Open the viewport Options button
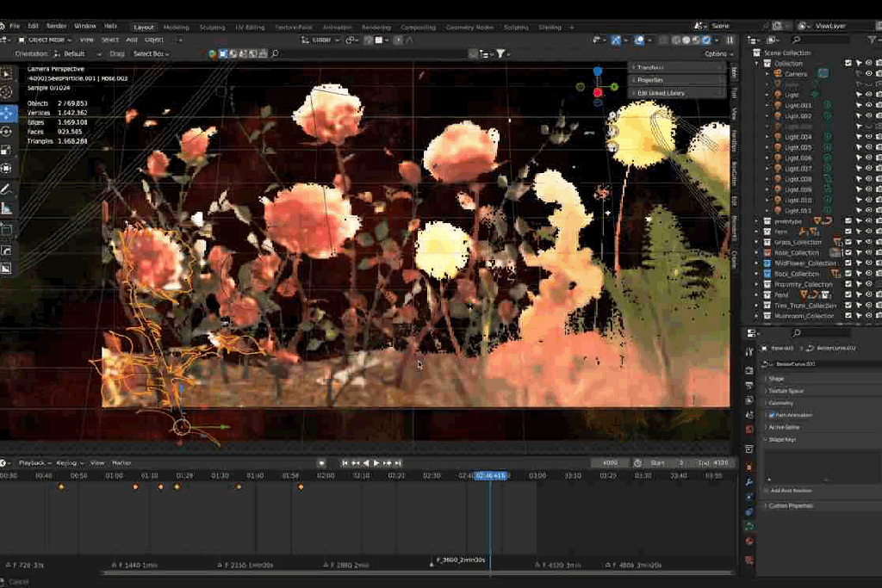Viewport: 882px width, 588px height. [x=717, y=53]
